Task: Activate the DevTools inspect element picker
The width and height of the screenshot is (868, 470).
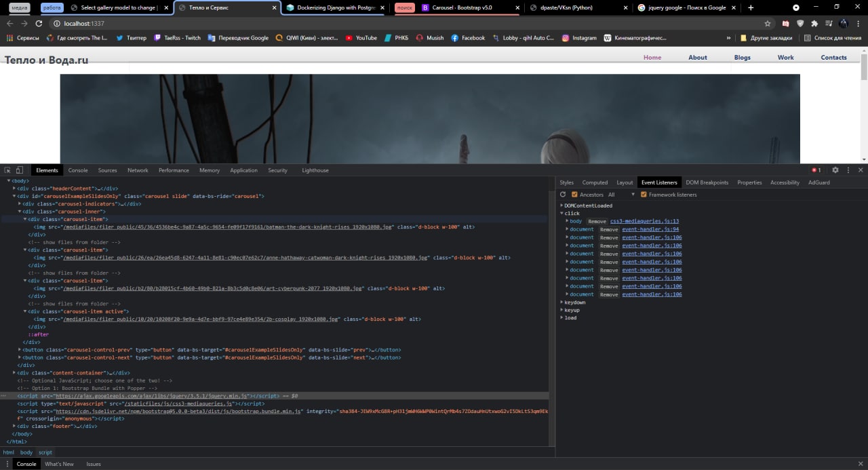Action: point(7,170)
